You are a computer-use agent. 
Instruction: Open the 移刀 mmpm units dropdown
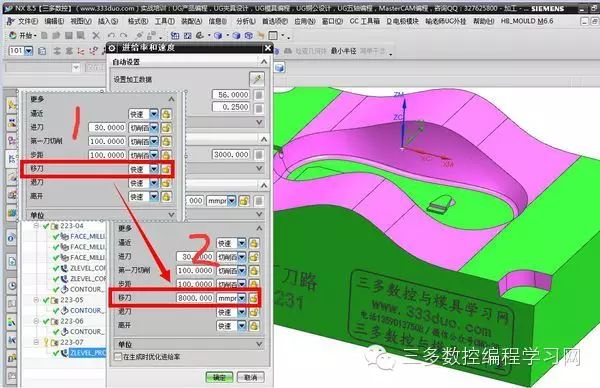(241, 298)
